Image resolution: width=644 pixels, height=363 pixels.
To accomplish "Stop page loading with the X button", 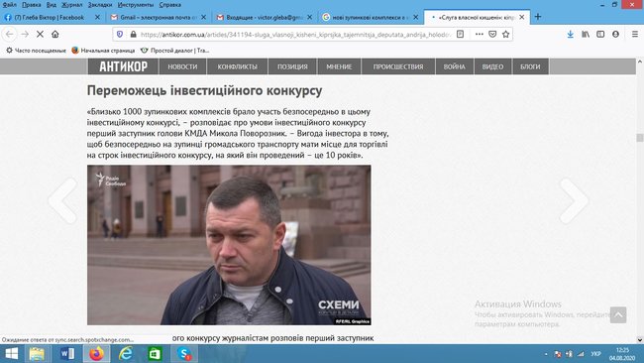I will click(40, 34).
